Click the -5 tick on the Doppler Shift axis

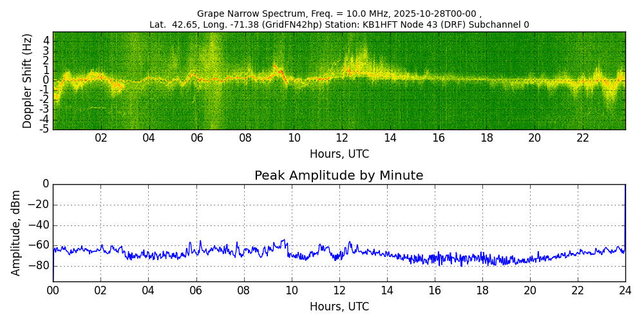(44, 129)
